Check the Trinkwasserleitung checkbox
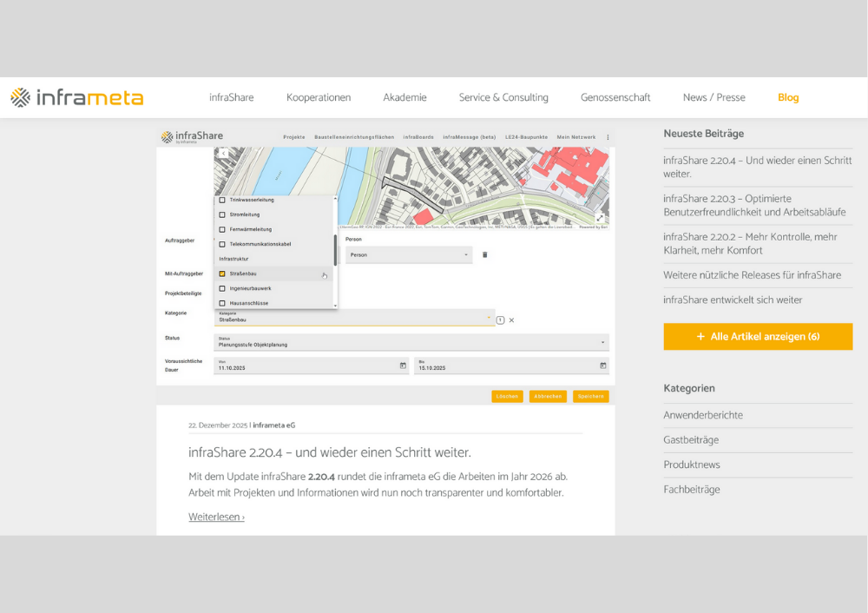 point(222,199)
